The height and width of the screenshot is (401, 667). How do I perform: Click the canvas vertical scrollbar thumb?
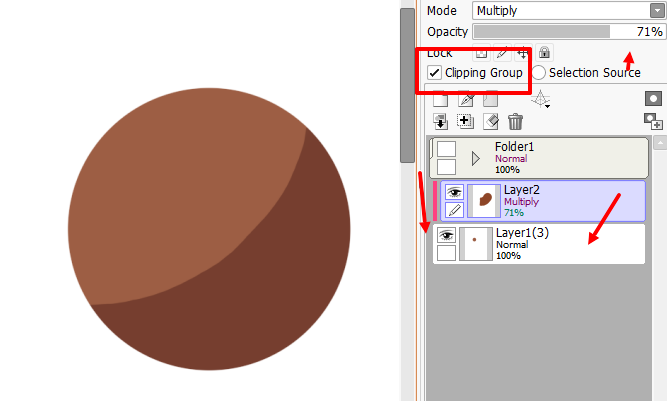click(408, 85)
